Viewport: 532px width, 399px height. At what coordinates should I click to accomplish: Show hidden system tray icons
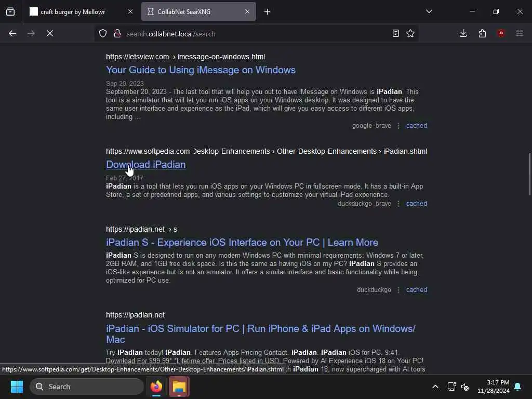point(435,387)
